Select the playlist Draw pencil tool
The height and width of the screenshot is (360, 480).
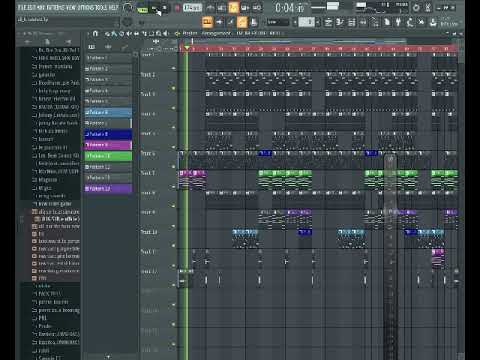pos(107,34)
